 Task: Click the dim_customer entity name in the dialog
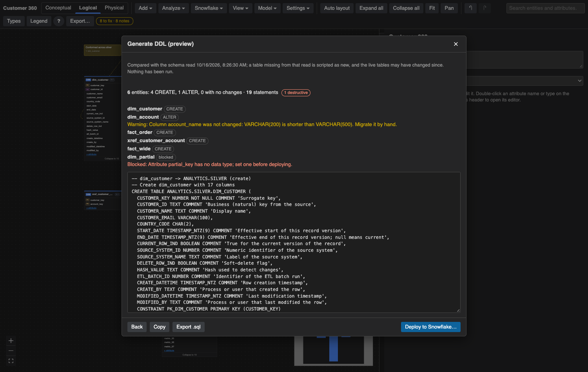pyautogui.click(x=145, y=109)
